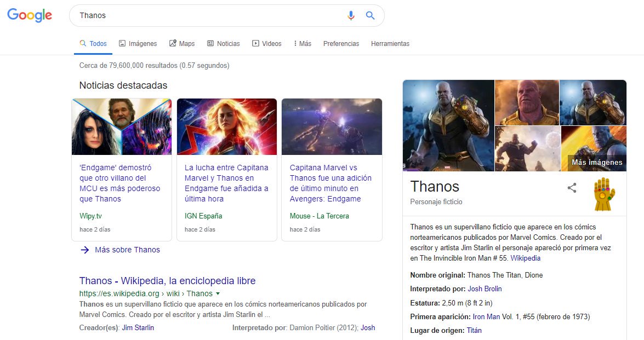Click Wipy.tv source label
Viewport: 644px width, 340px height.
point(90,216)
